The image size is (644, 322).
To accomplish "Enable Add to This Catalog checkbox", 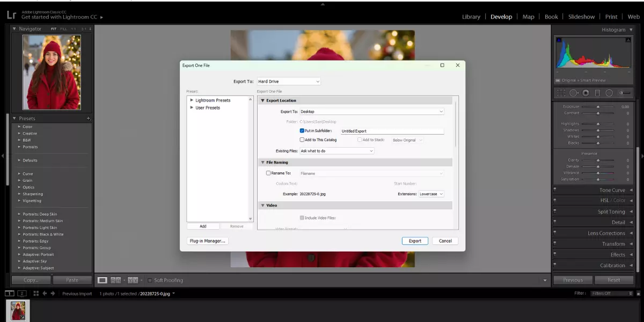I will (302, 140).
